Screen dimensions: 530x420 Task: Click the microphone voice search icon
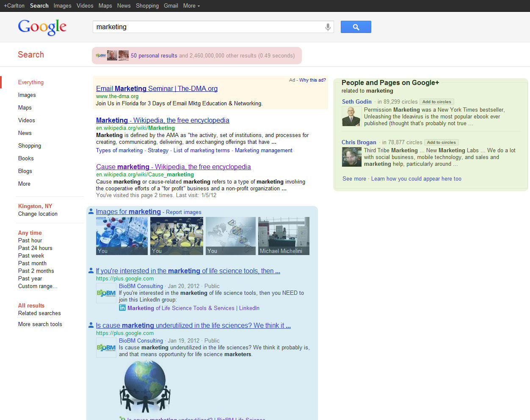328,27
